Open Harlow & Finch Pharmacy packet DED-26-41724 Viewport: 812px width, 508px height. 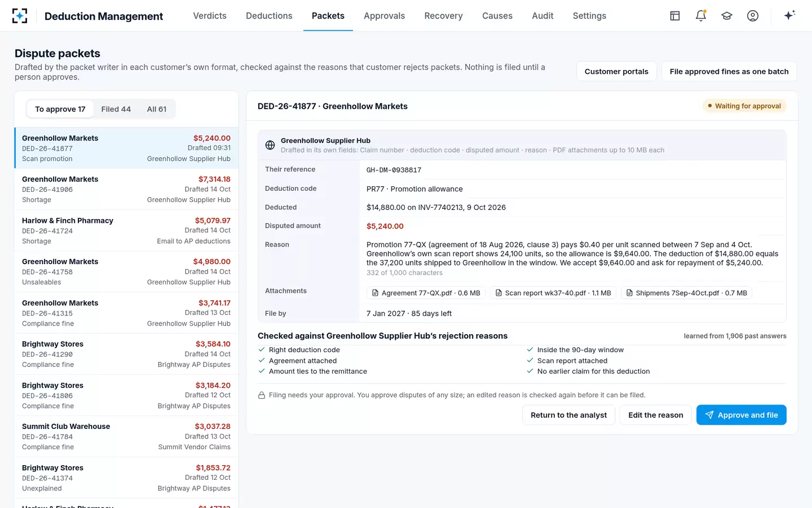(126, 230)
